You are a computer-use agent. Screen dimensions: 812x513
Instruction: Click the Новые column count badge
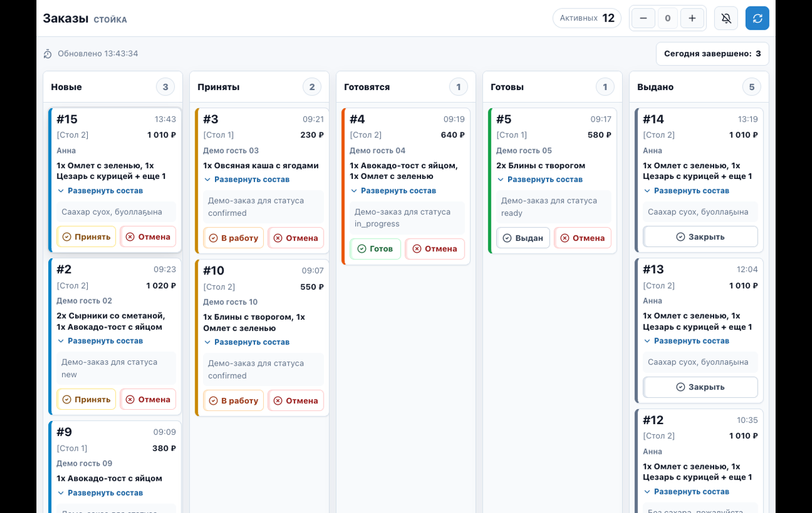click(x=165, y=87)
